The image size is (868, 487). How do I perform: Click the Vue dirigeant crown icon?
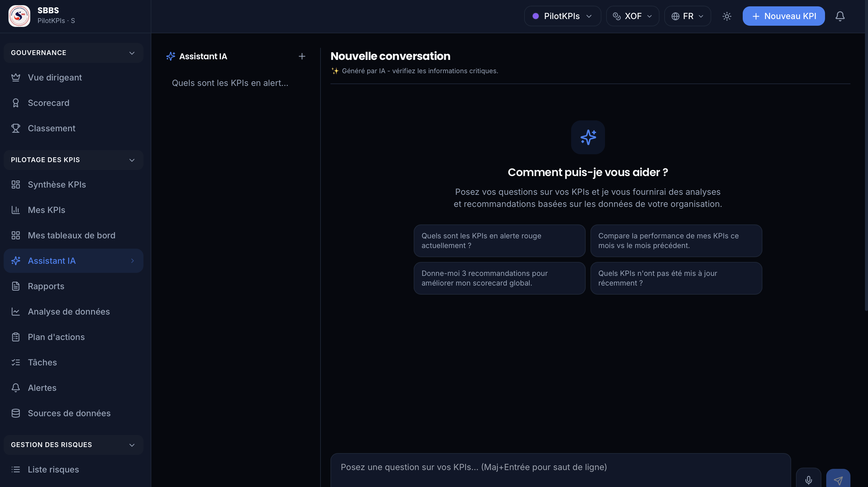[x=16, y=77]
